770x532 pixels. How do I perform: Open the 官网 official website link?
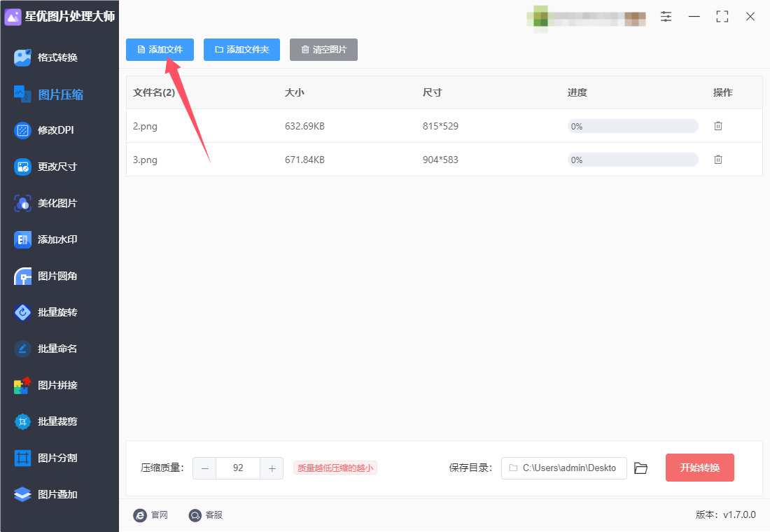click(x=150, y=514)
